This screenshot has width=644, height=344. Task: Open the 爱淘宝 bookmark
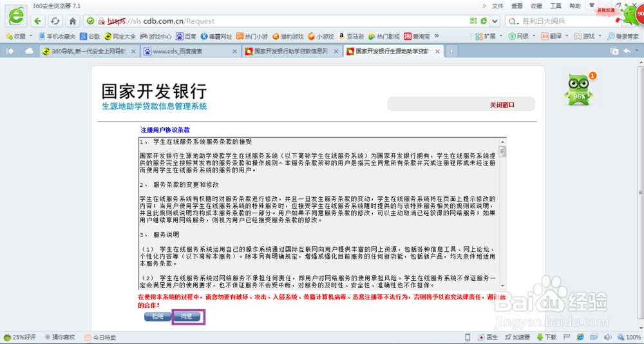(x=417, y=36)
